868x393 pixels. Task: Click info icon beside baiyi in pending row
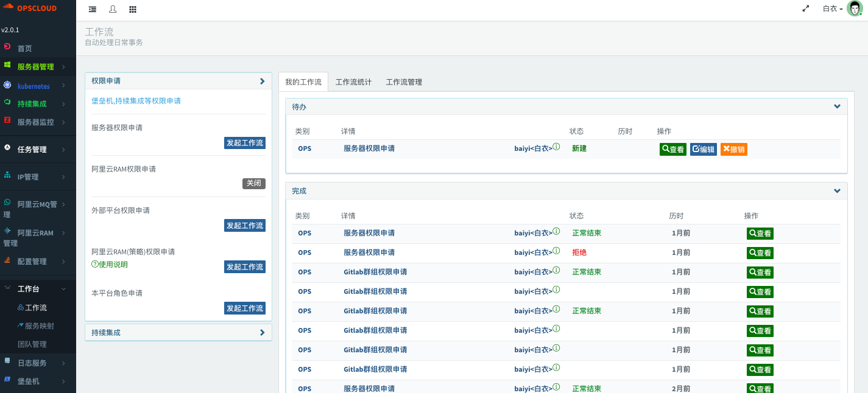pyautogui.click(x=556, y=147)
